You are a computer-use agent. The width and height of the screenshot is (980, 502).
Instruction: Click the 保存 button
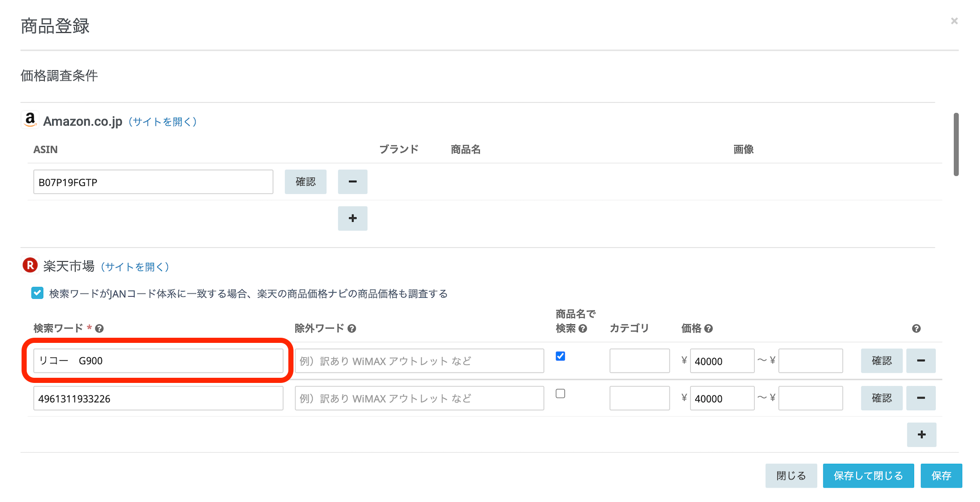pyautogui.click(x=941, y=476)
